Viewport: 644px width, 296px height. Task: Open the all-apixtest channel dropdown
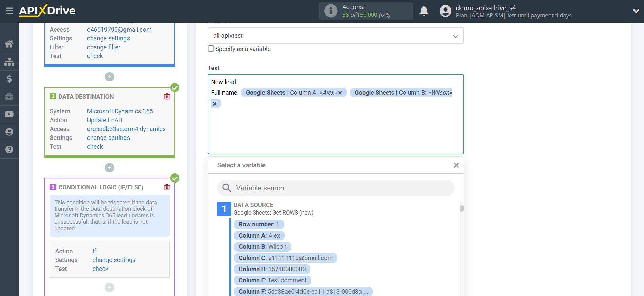click(335, 36)
